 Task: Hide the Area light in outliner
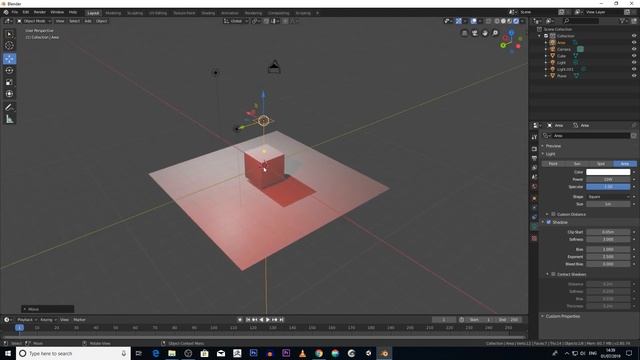click(x=634, y=42)
